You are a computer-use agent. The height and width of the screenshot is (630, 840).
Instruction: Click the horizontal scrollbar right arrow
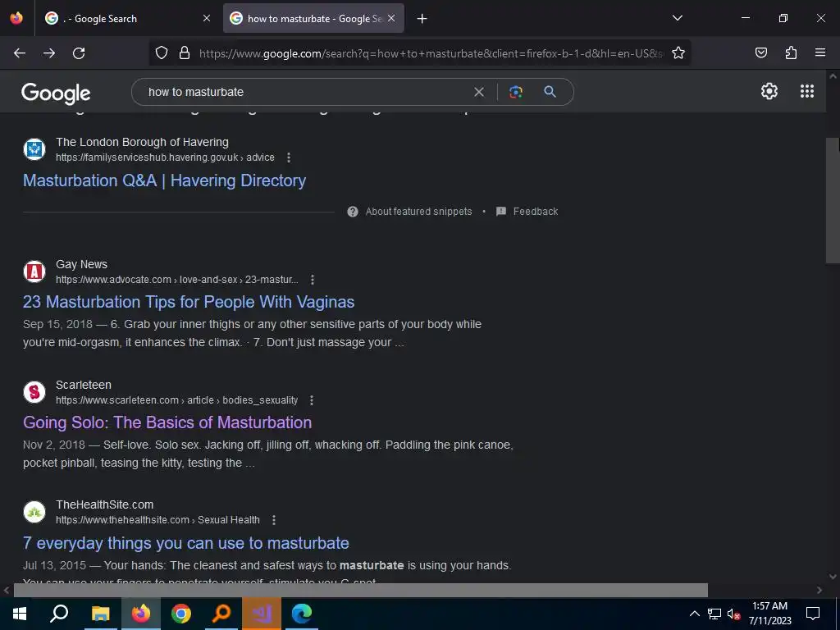(x=819, y=591)
